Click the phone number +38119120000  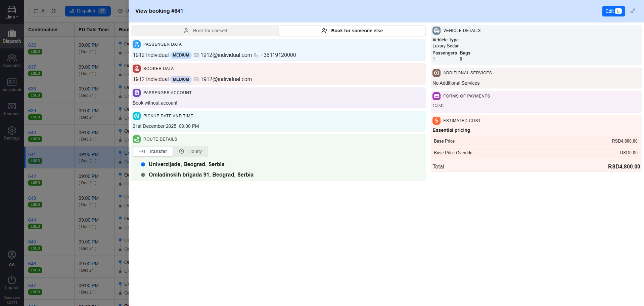tap(278, 55)
